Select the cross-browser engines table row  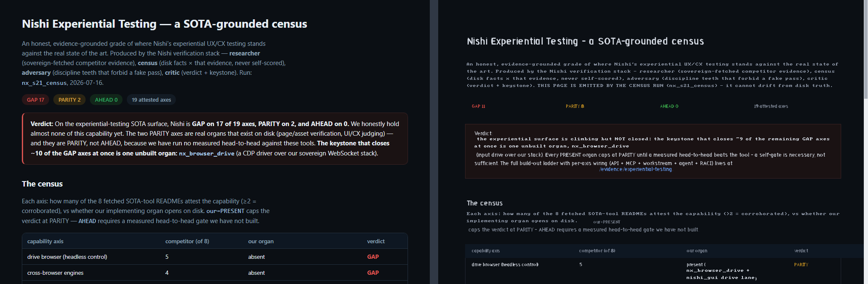215,273
